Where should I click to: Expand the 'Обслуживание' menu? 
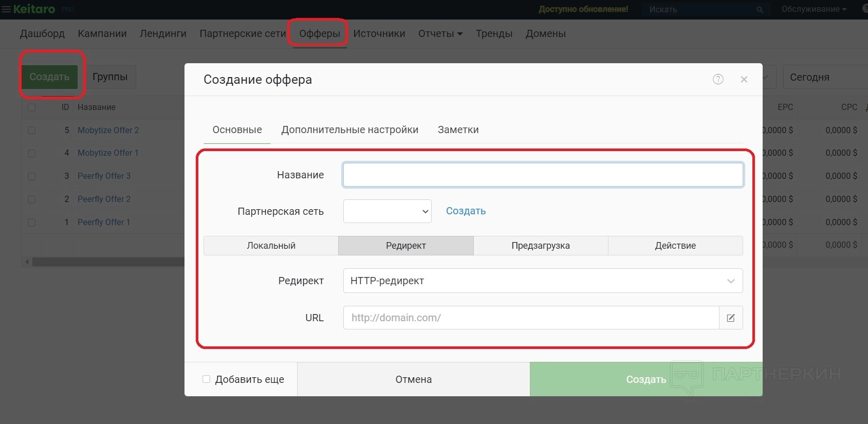coord(814,9)
